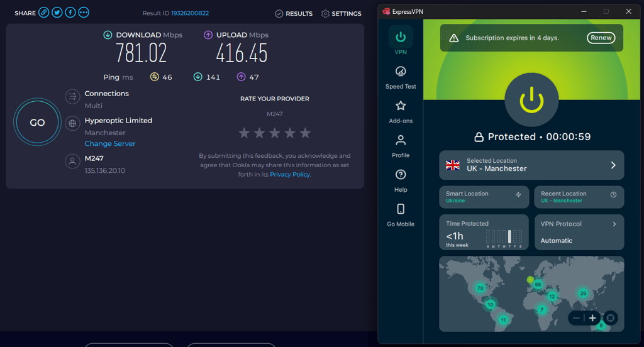Rate provider one star

[244, 133]
